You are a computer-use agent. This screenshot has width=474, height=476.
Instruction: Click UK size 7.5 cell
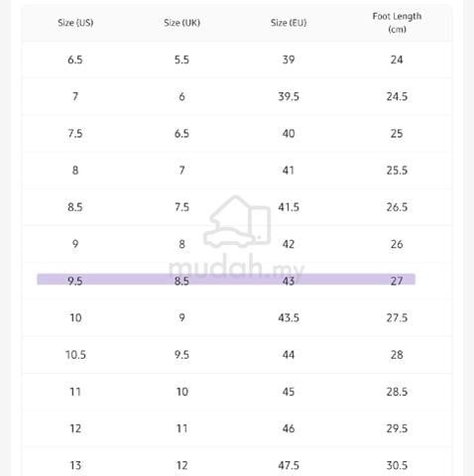coord(181,207)
